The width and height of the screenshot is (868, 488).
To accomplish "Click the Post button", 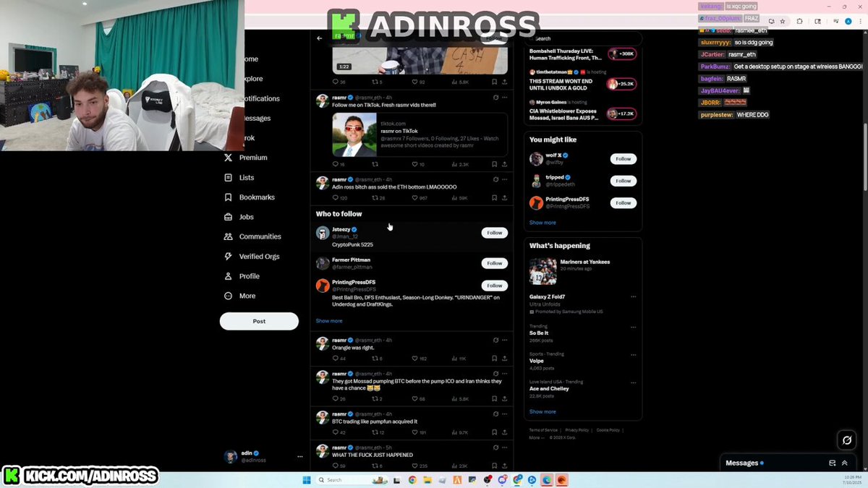I will pos(259,321).
